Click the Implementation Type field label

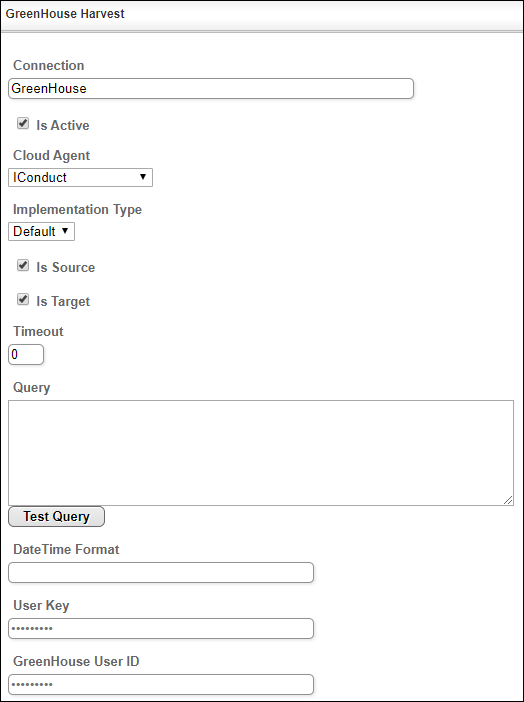tap(77, 210)
